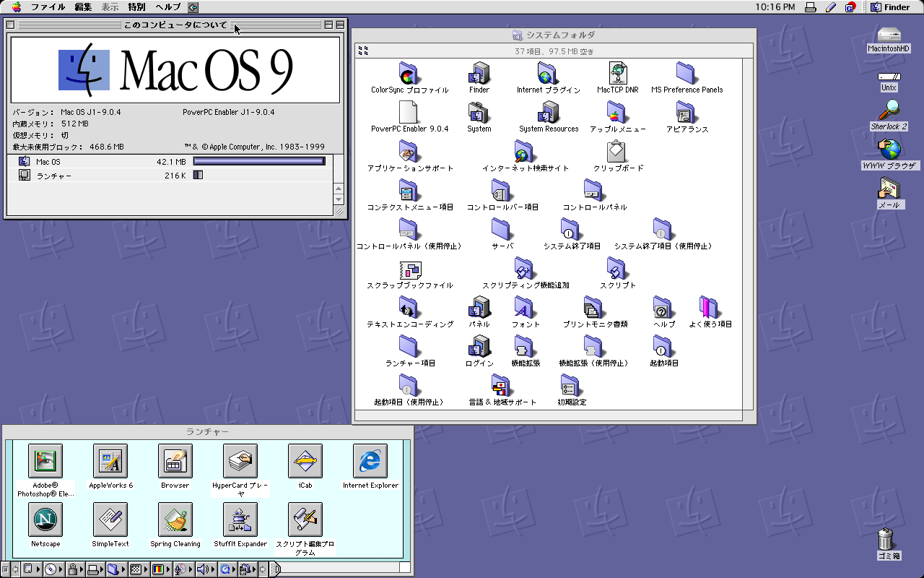Select the System Resources file icon
This screenshot has height=578, width=924.
coord(549,113)
